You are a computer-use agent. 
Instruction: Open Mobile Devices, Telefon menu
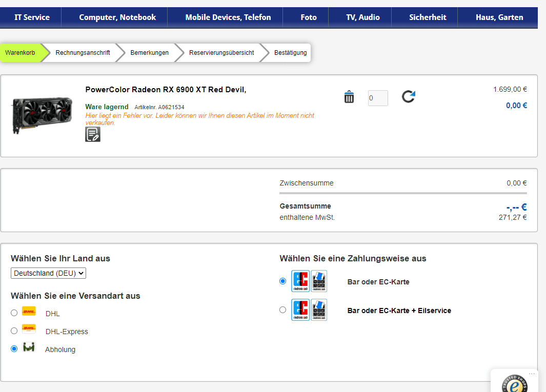[x=228, y=17]
